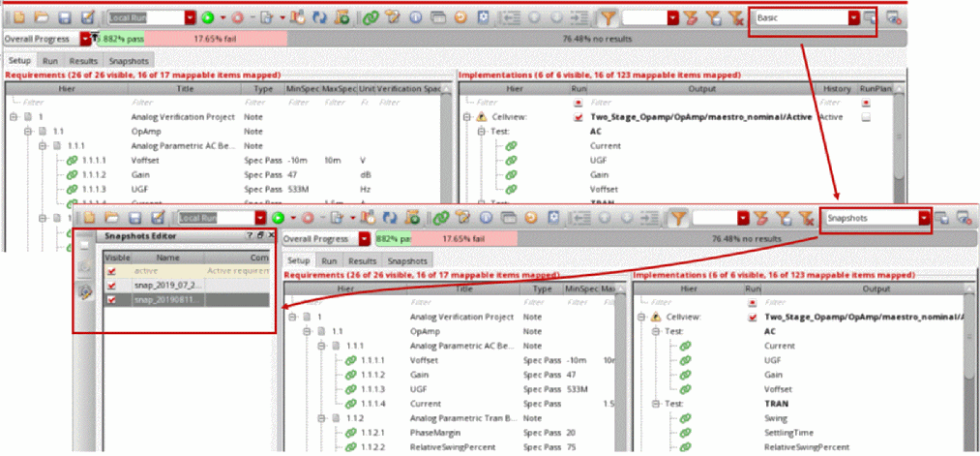Click workspace delete icon at far right of top toolbar

pyautogui.click(x=893, y=18)
